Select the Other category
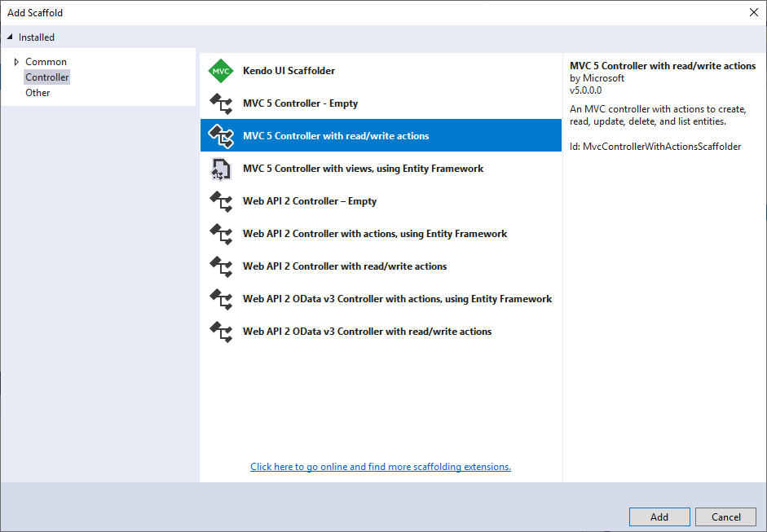 [37, 92]
